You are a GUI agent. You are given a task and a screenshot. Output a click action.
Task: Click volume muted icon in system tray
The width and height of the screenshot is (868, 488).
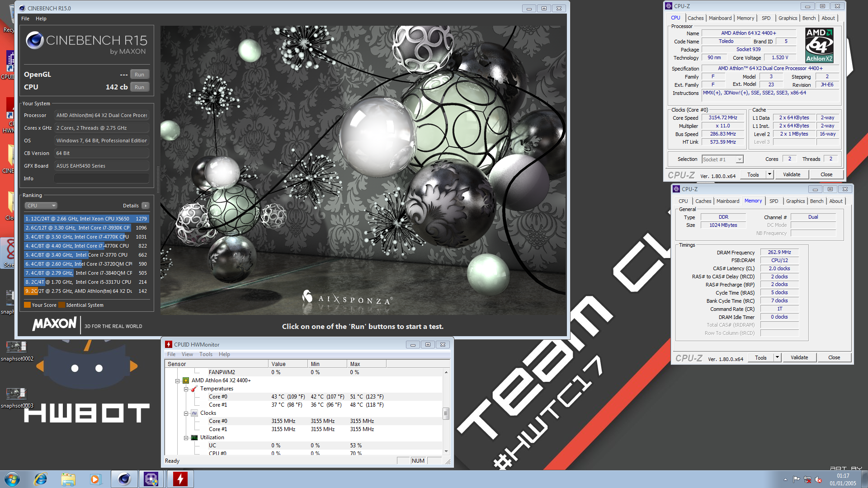click(818, 479)
